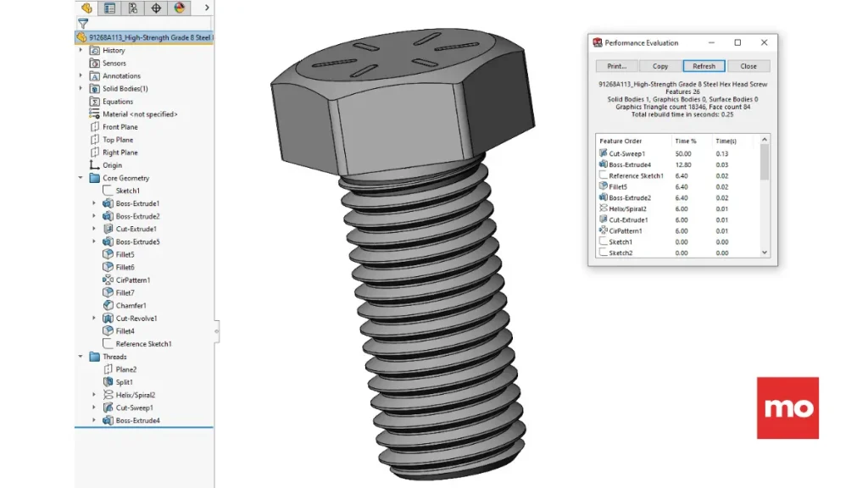Expand the Boss-Extrude2 feature
Screen dimensions: 868x488
[x=94, y=216]
